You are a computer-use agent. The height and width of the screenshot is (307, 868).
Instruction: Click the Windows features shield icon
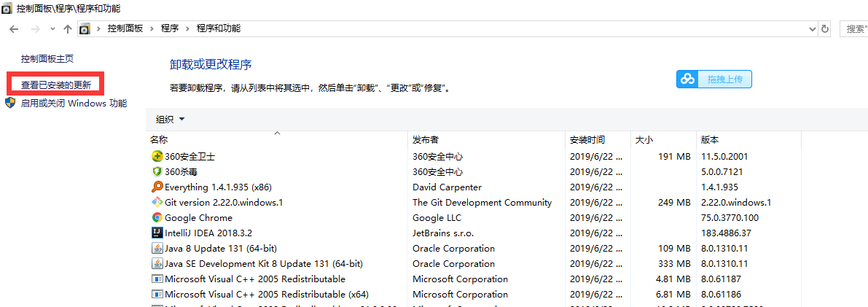tap(10, 103)
